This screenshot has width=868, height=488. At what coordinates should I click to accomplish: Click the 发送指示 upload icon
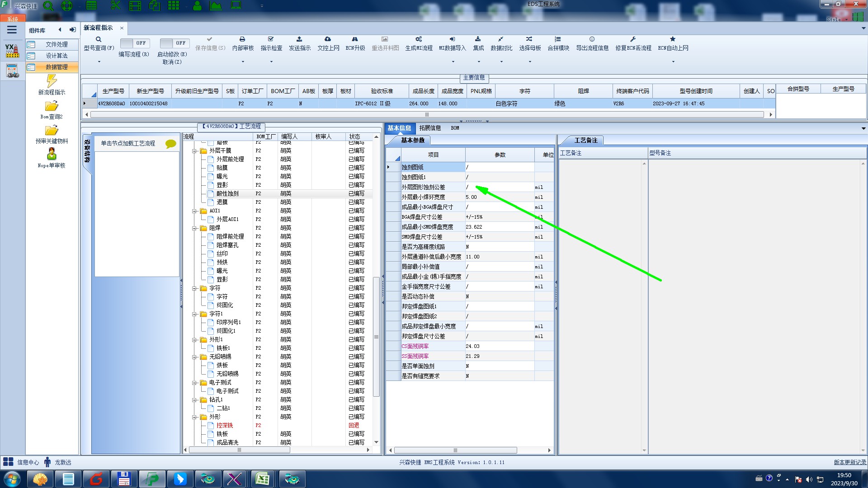tap(299, 39)
